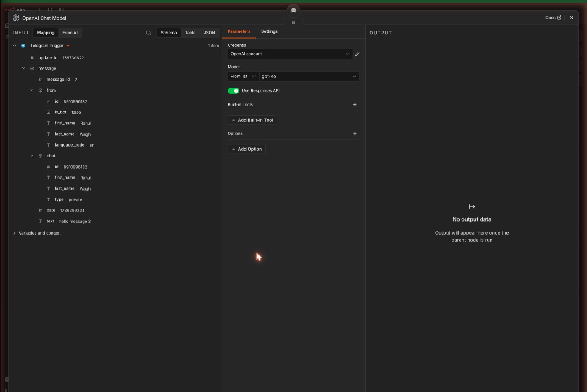Image resolution: width=587 pixels, height=392 pixels.
Task: Click the text type icon beside language_code
Action: (48, 145)
